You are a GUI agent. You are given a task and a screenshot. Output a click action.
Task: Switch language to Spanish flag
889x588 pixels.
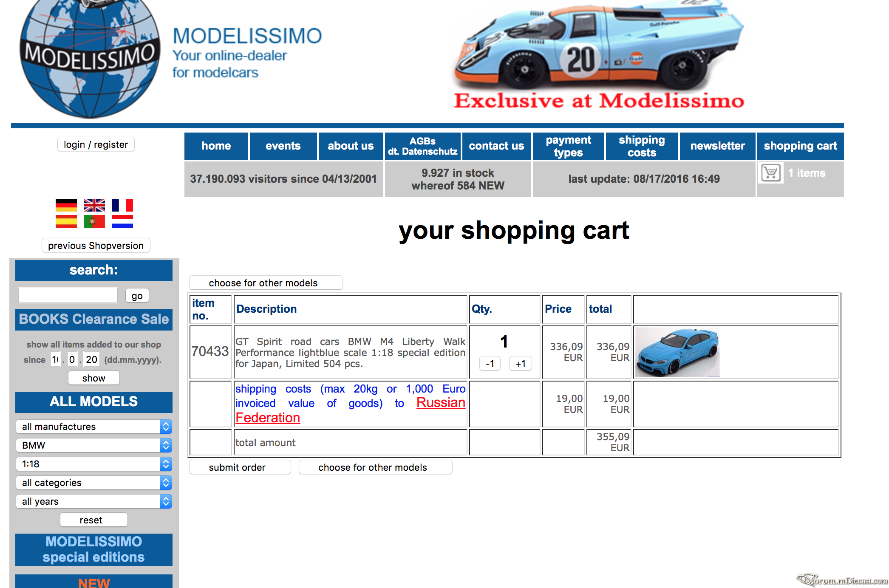pyautogui.click(x=66, y=221)
